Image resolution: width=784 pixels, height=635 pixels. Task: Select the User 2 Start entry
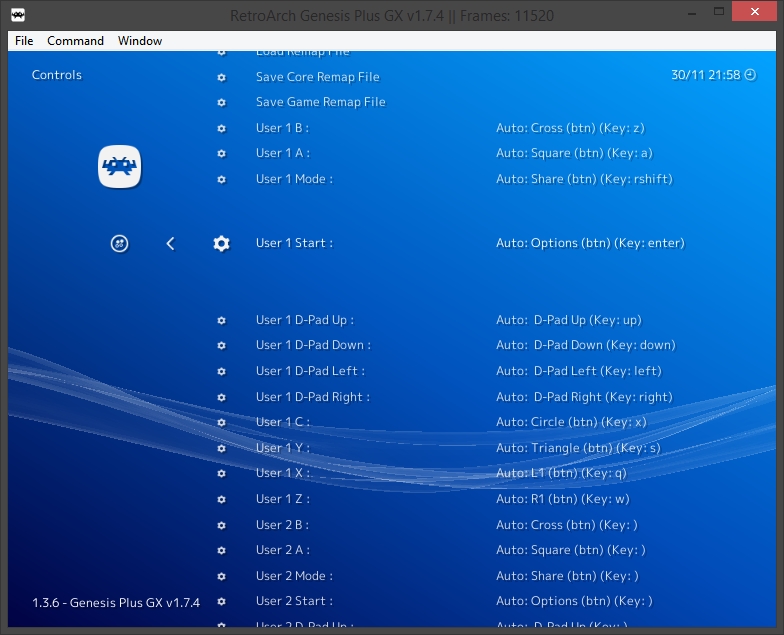pos(294,601)
